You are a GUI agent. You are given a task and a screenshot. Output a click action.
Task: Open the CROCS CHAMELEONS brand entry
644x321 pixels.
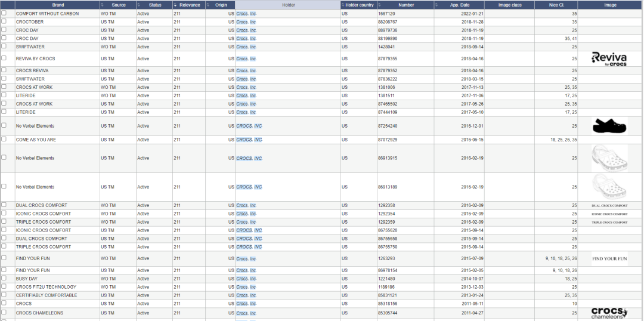click(39, 313)
